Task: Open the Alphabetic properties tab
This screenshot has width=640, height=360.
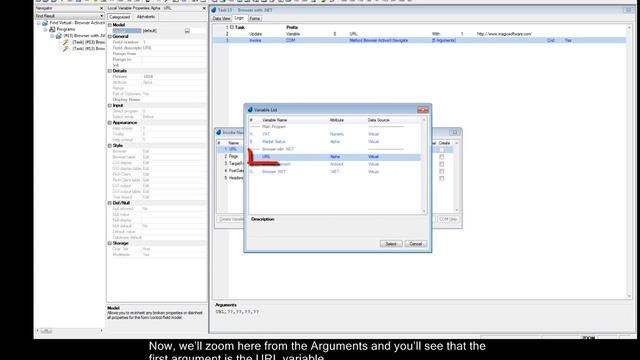Action: point(146,17)
